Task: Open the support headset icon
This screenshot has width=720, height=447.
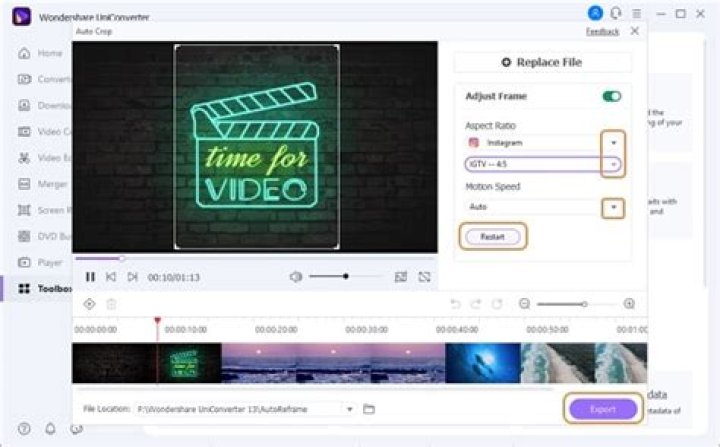Action: point(616,13)
